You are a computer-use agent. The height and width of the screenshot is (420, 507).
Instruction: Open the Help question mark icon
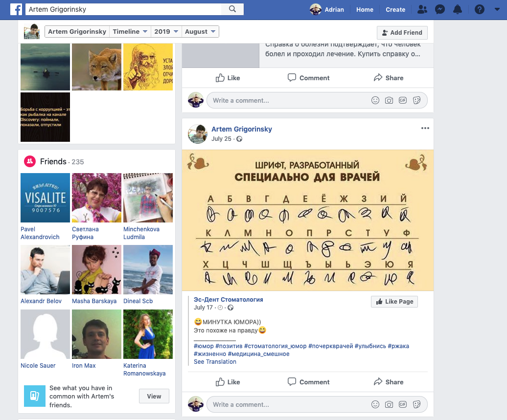pos(480,9)
